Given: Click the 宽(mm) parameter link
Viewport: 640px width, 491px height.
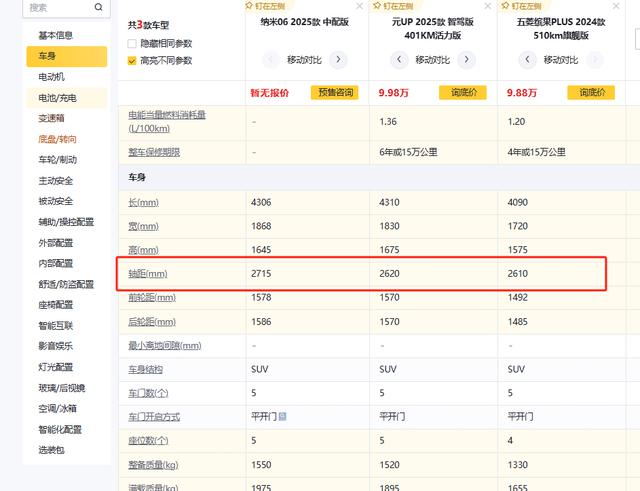Looking at the screenshot, I should coord(143,226).
